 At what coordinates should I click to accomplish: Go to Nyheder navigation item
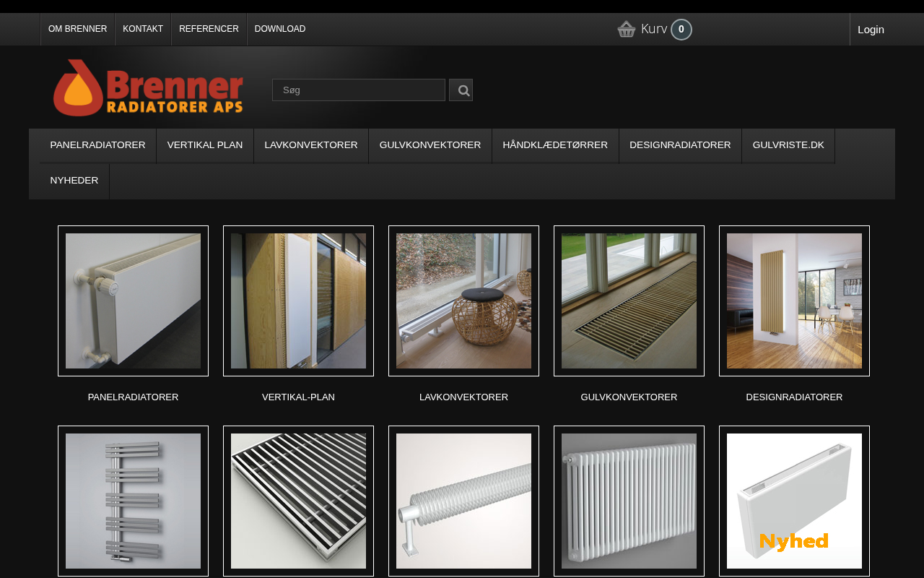click(74, 181)
